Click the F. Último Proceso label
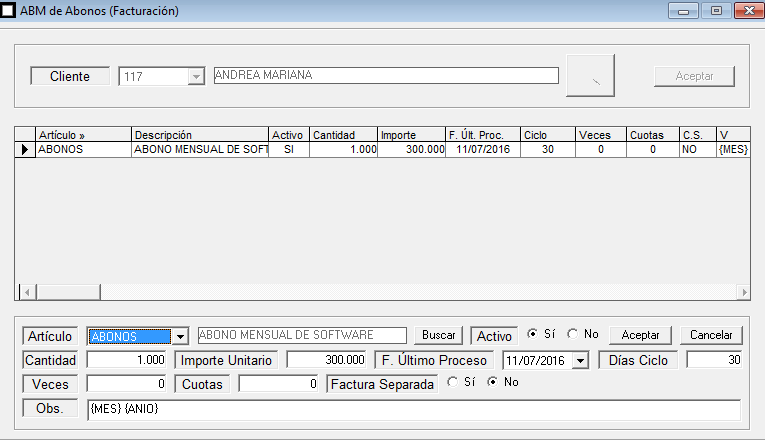Image resolution: width=765 pixels, height=440 pixels. (434, 360)
